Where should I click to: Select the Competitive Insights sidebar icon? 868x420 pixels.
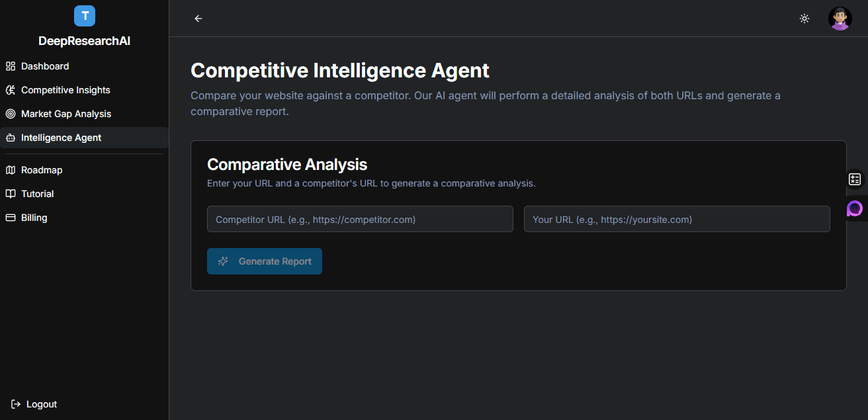point(10,89)
